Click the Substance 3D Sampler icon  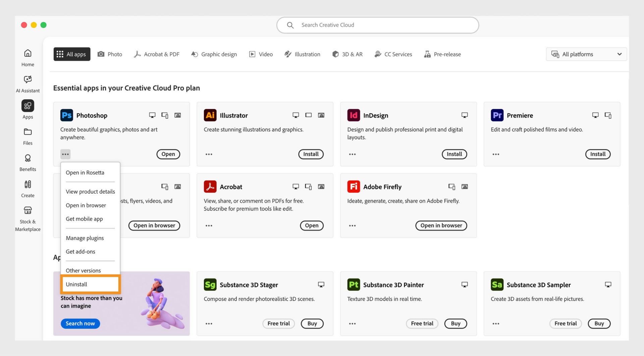(x=497, y=285)
